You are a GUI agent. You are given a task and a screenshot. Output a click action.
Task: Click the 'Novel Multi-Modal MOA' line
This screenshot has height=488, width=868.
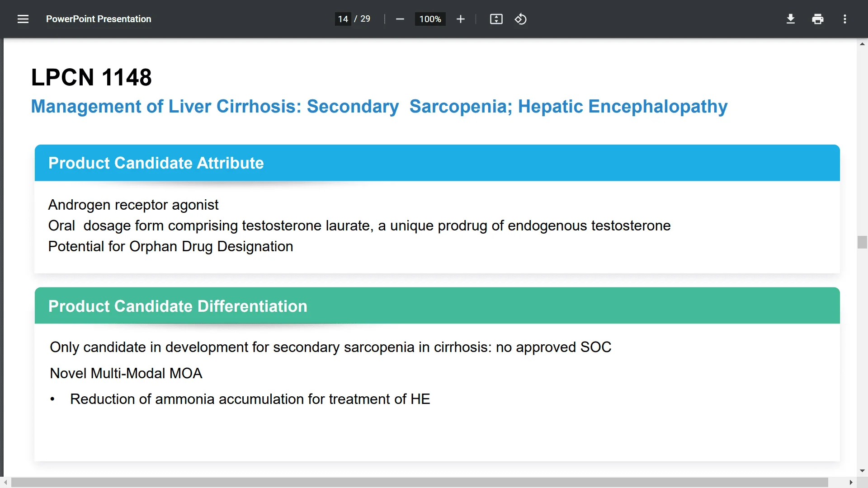tap(126, 373)
